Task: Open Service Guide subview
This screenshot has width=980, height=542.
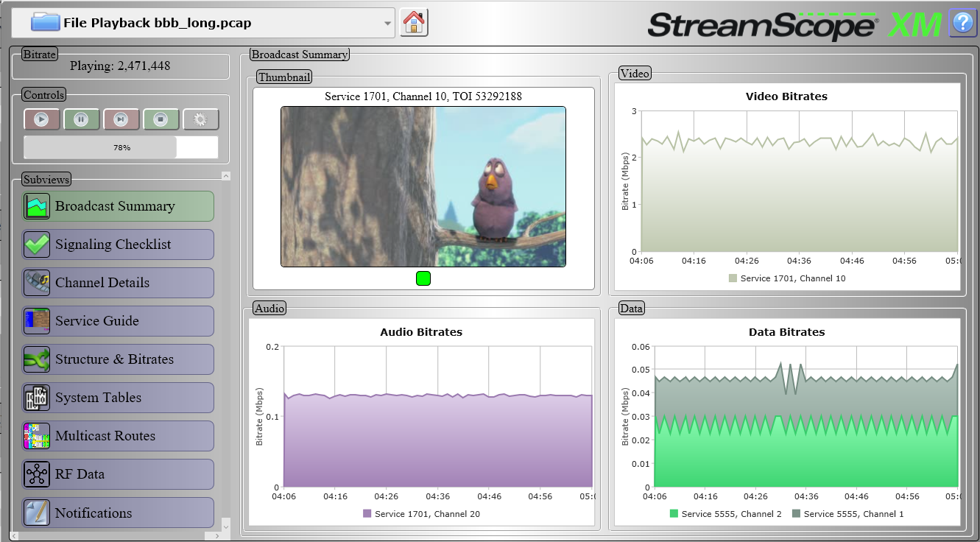Action: point(118,321)
